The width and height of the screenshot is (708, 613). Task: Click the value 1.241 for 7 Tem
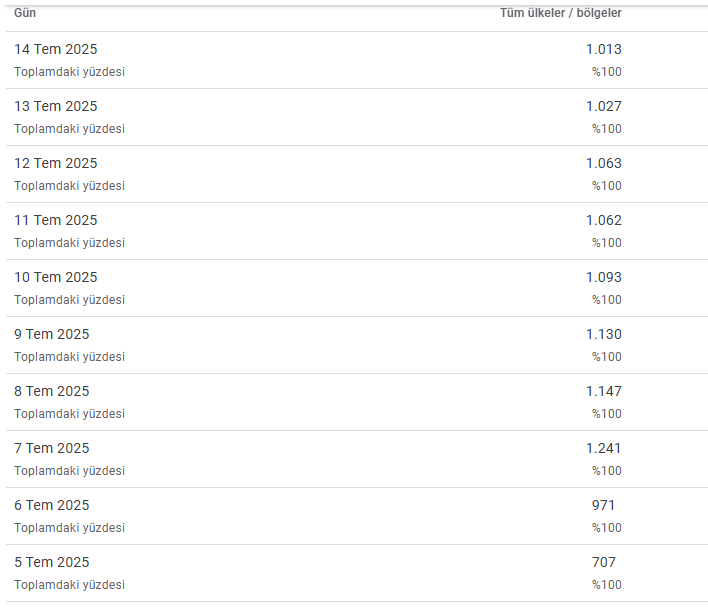pos(604,448)
